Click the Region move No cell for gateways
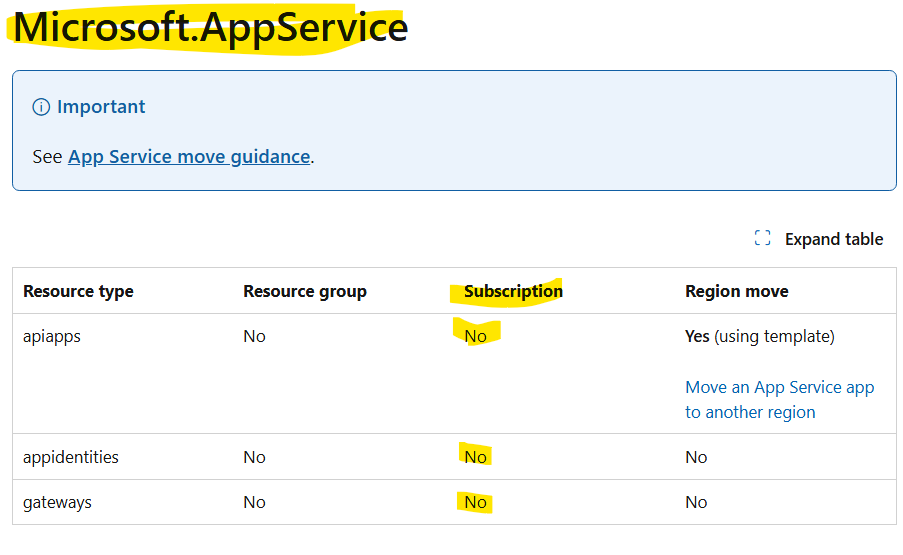Viewport: 903px width, 555px height. 696,503
